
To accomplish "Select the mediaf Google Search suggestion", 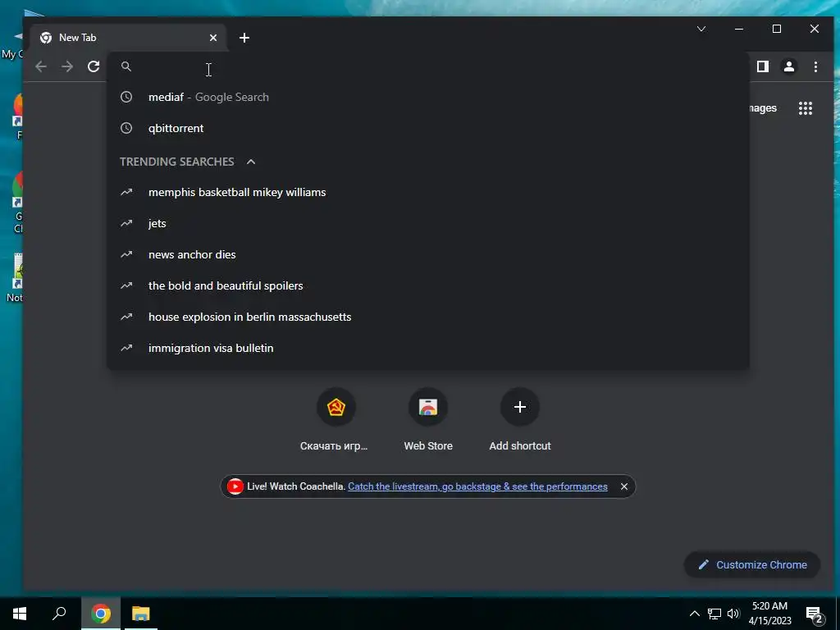I will 427,97.
